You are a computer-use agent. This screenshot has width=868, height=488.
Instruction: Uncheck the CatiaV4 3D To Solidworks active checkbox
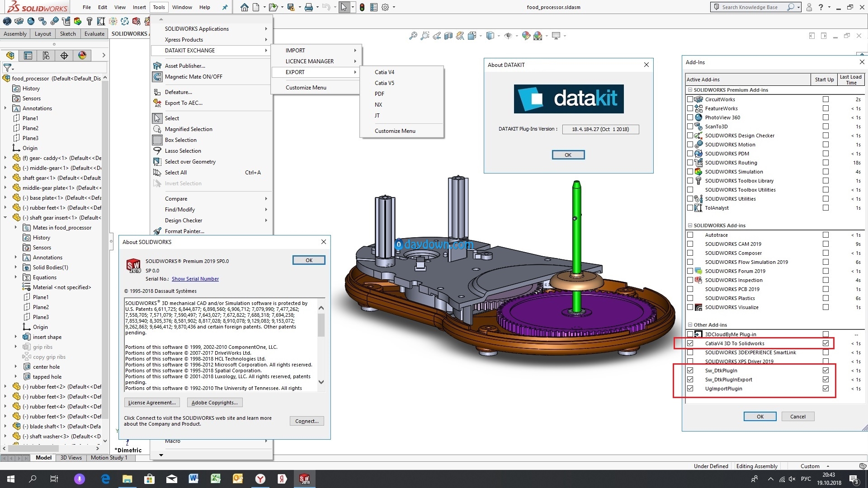click(x=690, y=343)
